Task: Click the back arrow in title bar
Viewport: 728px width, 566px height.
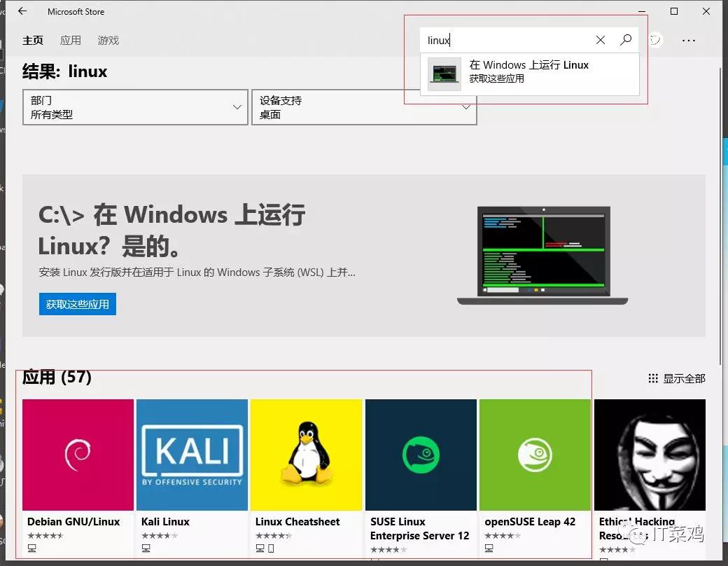Action: (x=22, y=11)
